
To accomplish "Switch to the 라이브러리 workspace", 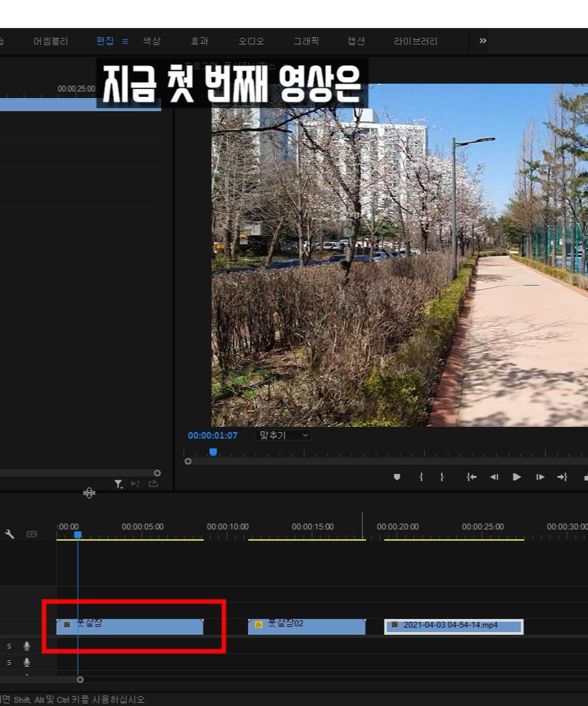I will pos(415,41).
